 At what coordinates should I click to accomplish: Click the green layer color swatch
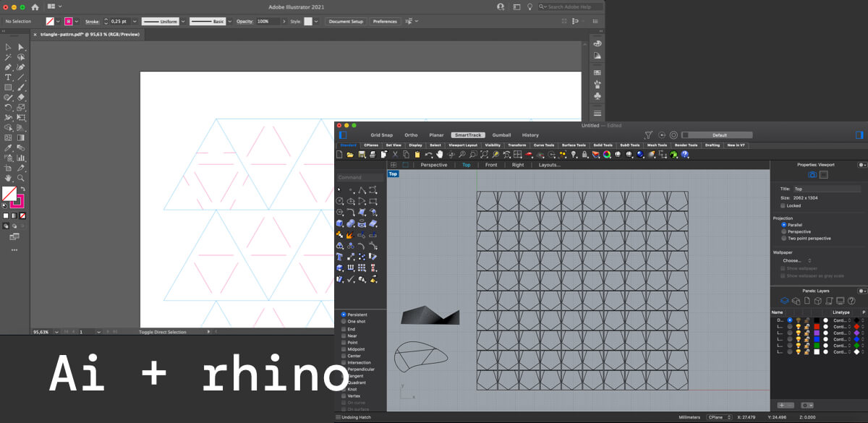click(817, 346)
